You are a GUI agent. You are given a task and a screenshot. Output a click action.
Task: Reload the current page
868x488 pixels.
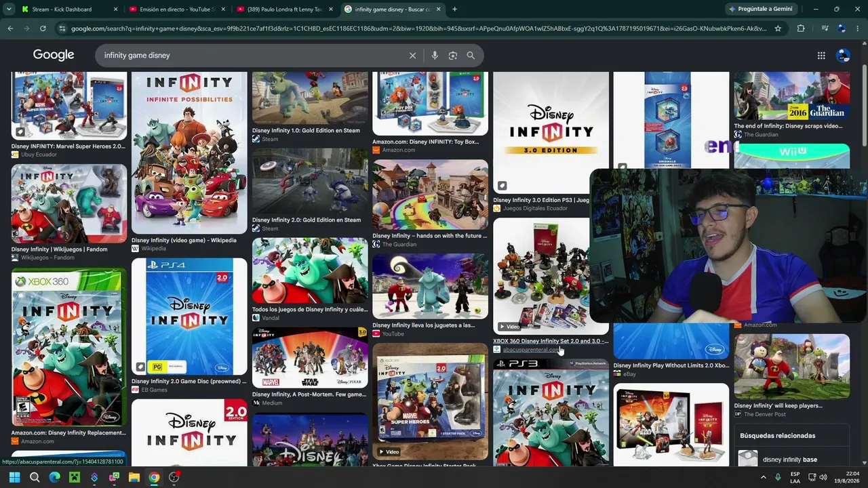pyautogui.click(x=43, y=28)
